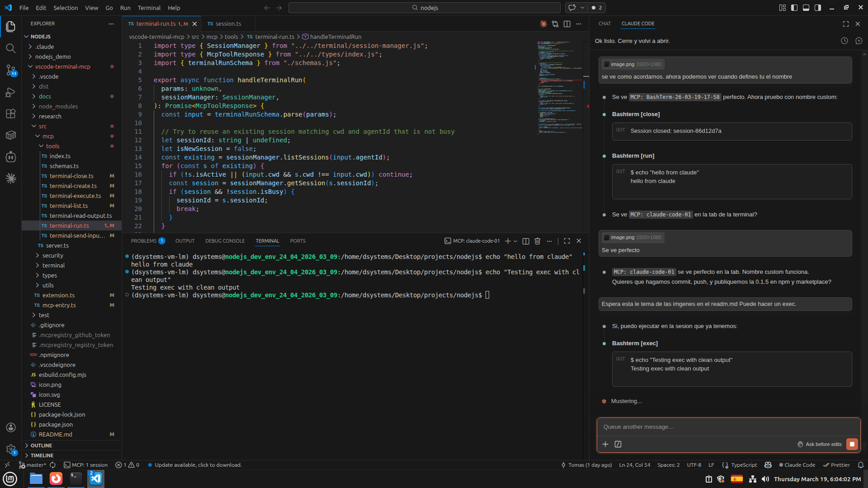Switch to the session.ts editor tab
The height and width of the screenshot is (488, 868).
[228, 24]
